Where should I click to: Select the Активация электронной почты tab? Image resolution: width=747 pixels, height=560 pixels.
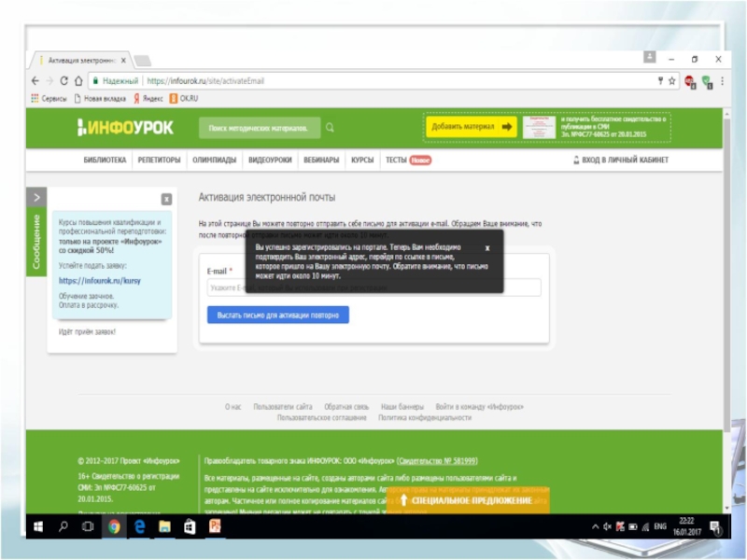point(81,61)
